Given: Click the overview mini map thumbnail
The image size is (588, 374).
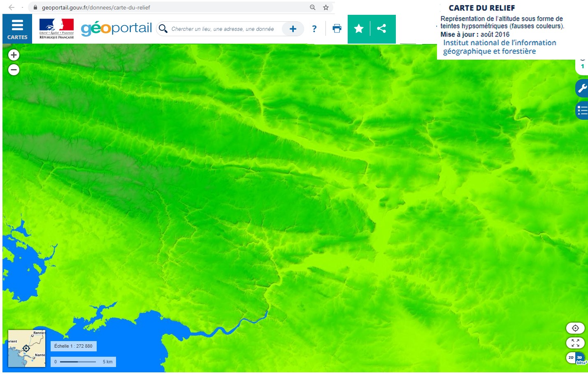Looking at the screenshot, I should [27, 348].
